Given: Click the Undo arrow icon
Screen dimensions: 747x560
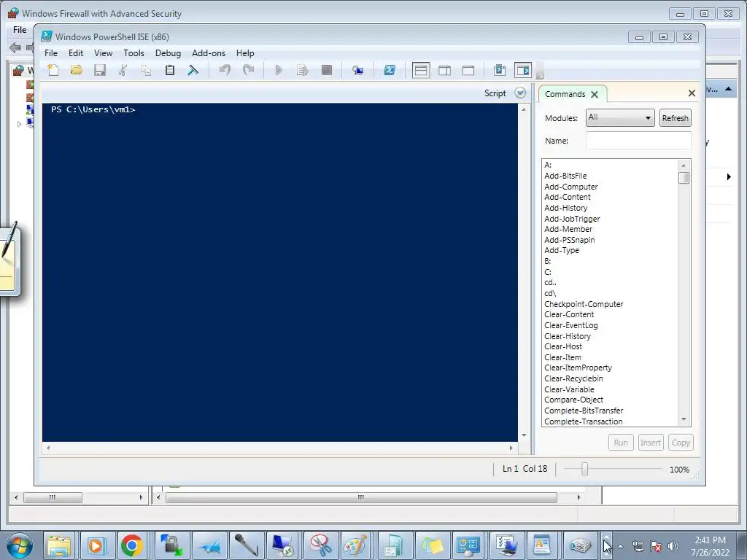Looking at the screenshot, I should 225,71.
